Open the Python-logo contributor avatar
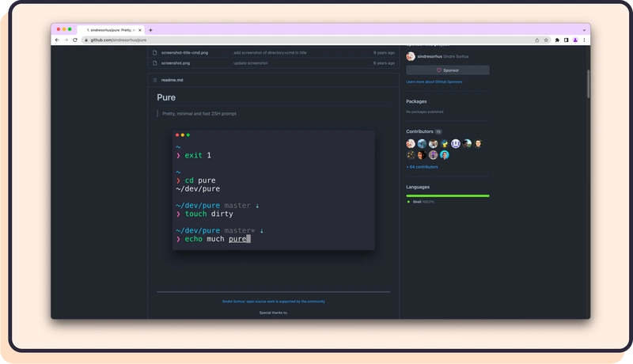 click(x=445, y=144)
